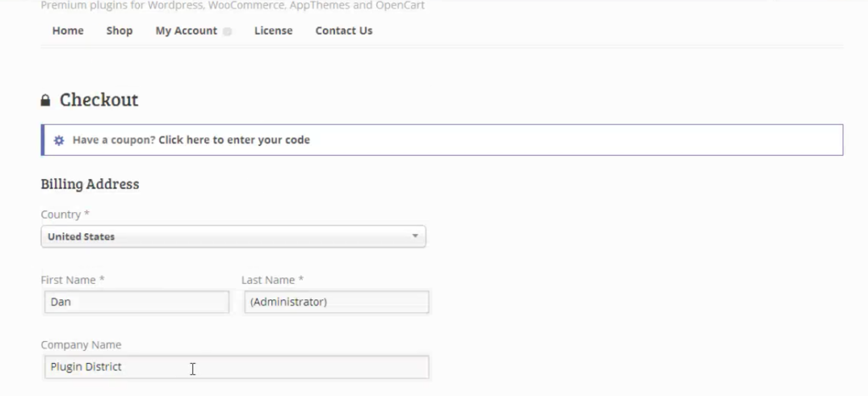This screenshot has width=868, height=396.
Task: Go to the Home menu item
Action: pos(68,31)
